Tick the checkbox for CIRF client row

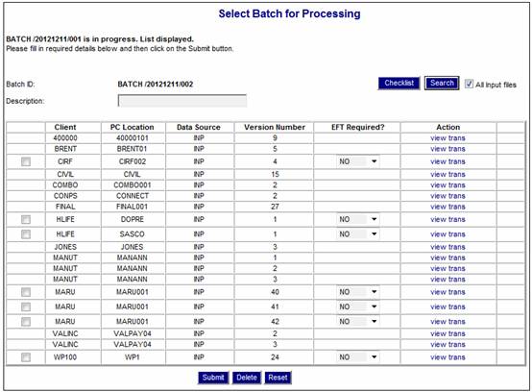[x=26, y=161]
